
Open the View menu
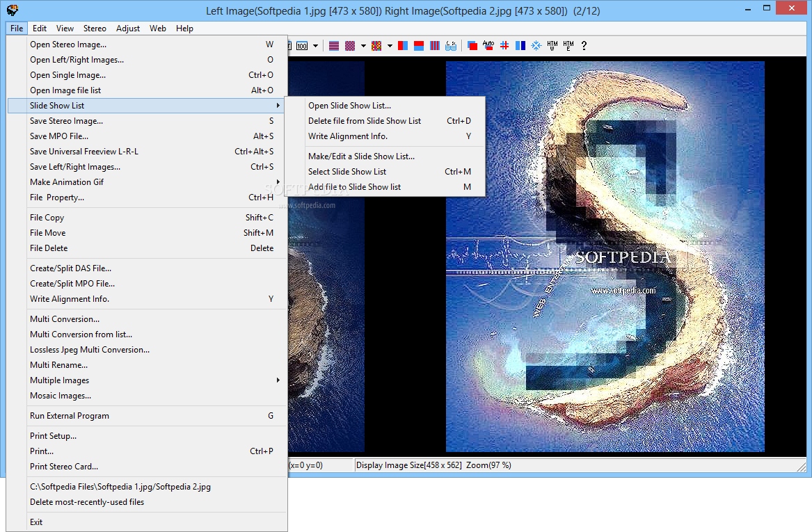65,29
